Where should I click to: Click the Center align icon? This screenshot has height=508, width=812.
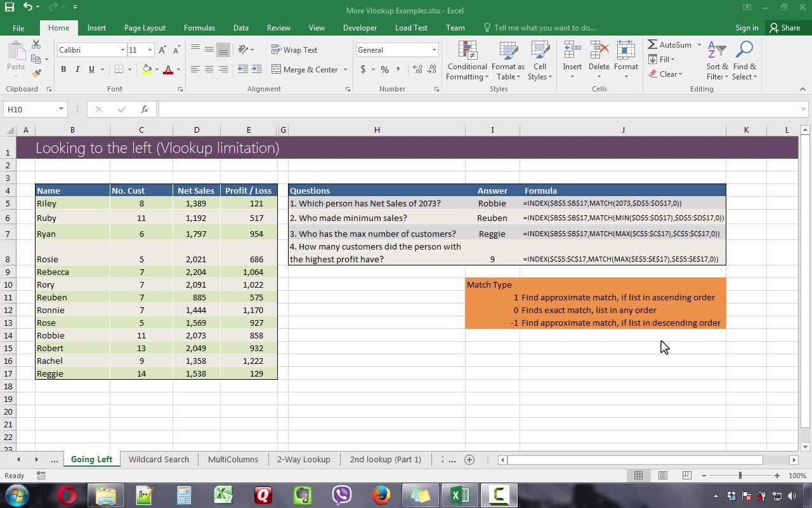tap(209, 69)
